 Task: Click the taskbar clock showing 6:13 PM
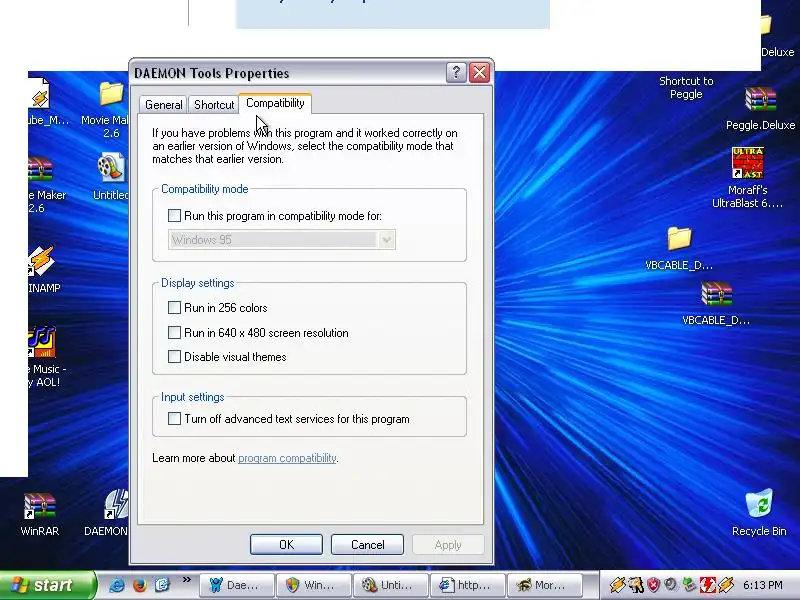[763, 585]
